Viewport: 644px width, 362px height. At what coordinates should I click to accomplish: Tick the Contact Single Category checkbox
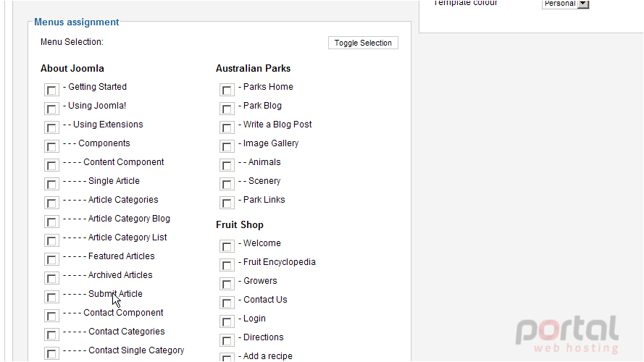point(51,354)
